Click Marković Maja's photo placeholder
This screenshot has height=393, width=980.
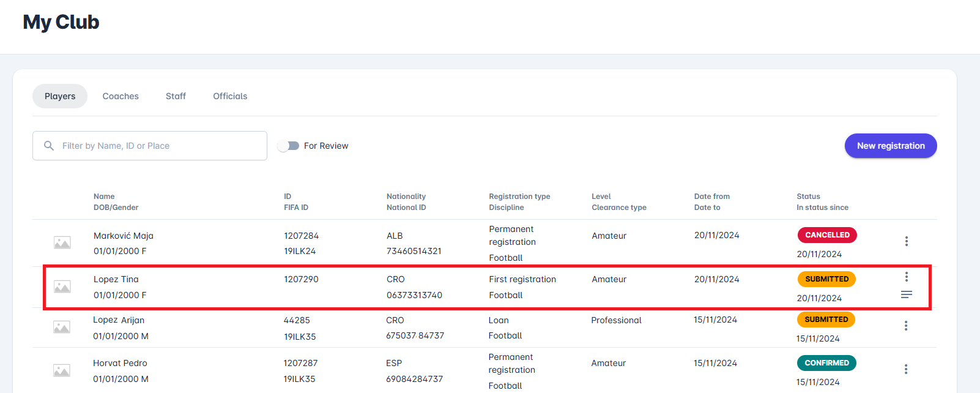click(62, 243)
